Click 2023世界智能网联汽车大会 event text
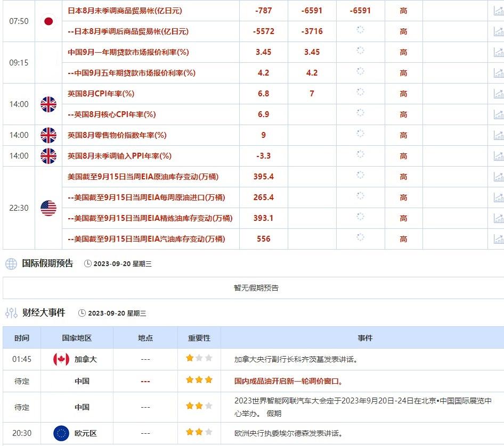Image resolution: width=504 pixels, height=446 pixels. pos(363,407)
